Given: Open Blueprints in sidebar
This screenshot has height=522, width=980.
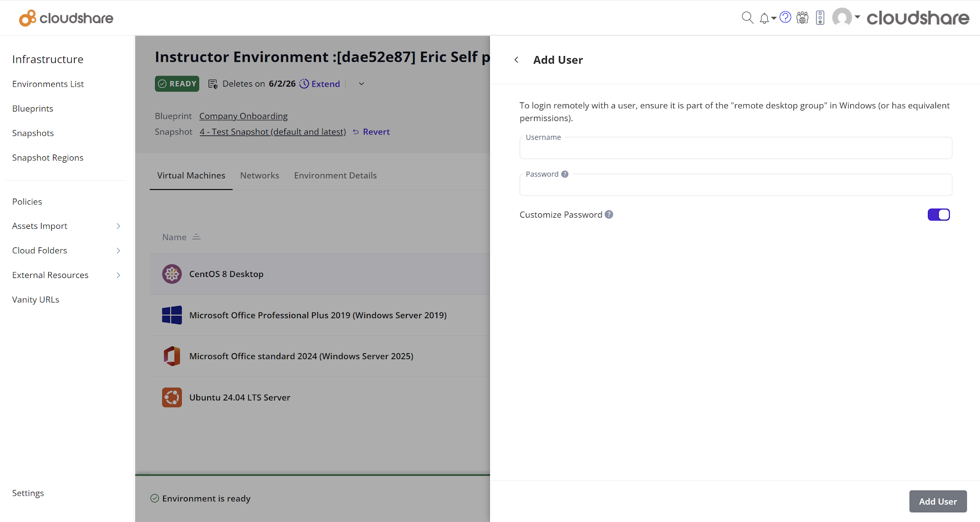Looking at the screenshot, I should 33,109.
